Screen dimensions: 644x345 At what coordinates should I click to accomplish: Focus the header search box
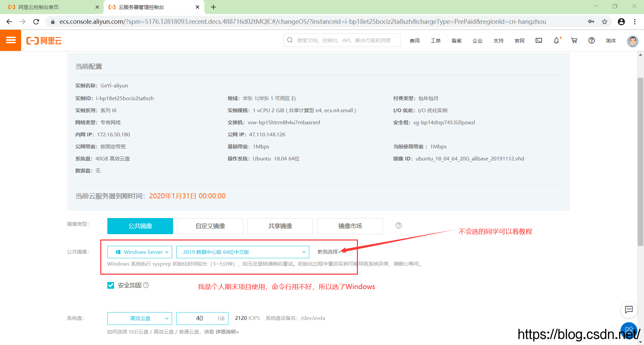click(342, 40)
